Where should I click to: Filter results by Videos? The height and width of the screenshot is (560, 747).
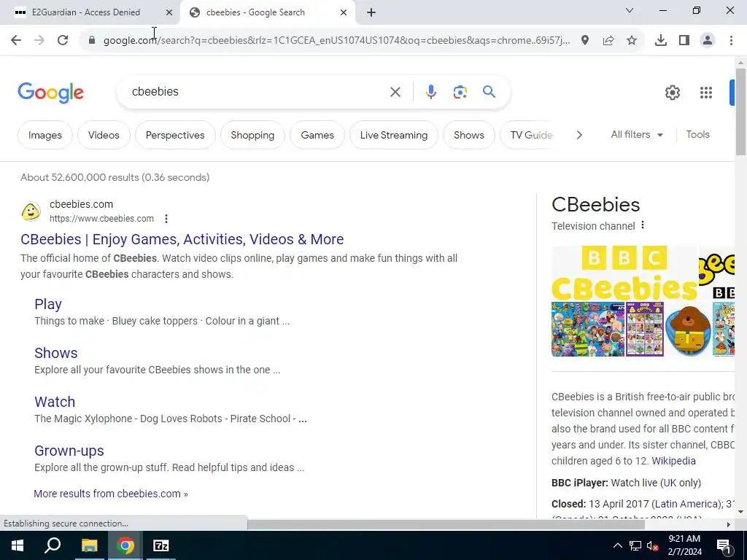click(104, 135)
